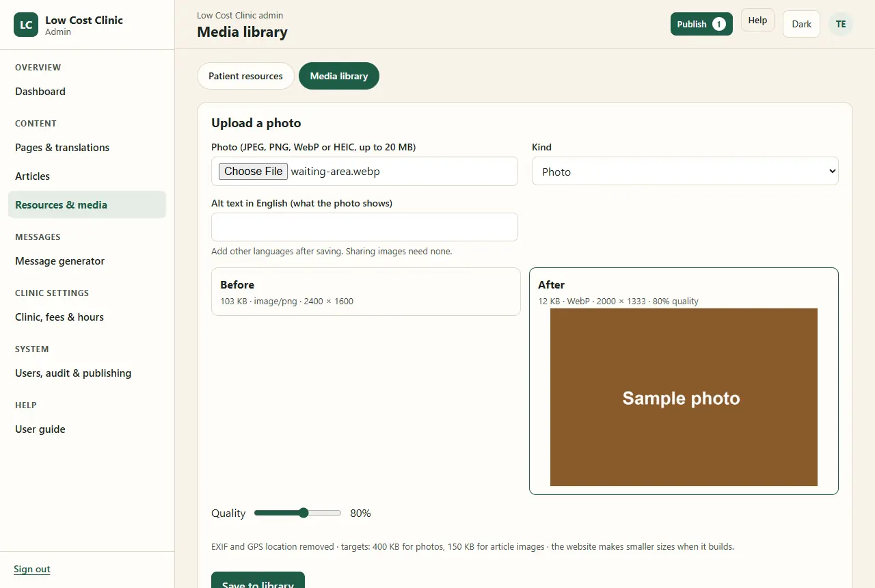The height and width of the screenshot is (588, 875).
Task: Open the Articles section
Action: pyautogui.click(x=87, y=176)
